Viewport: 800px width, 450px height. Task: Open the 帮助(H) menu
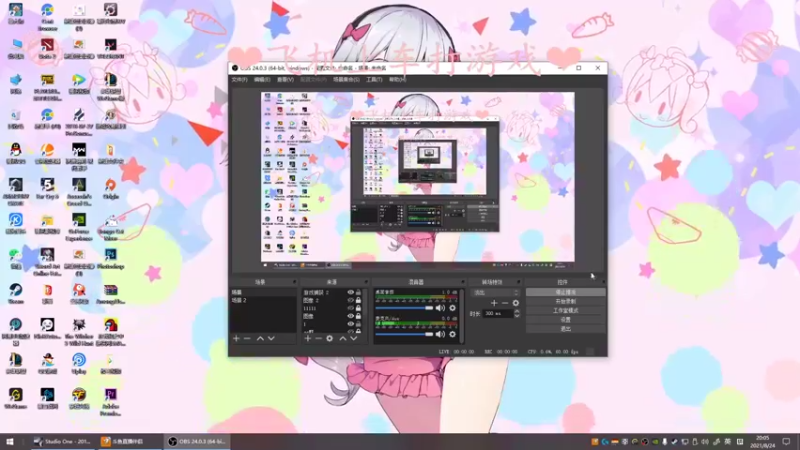click(397, 80)
